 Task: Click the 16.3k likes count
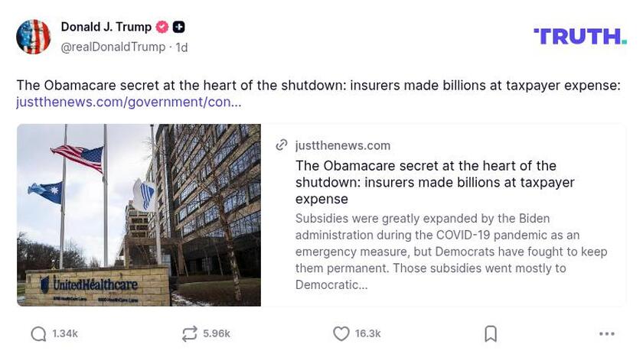pos(367,334)
